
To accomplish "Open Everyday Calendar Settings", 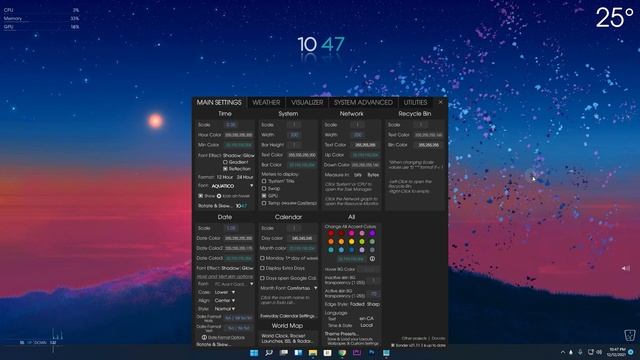I will [289, 316].
